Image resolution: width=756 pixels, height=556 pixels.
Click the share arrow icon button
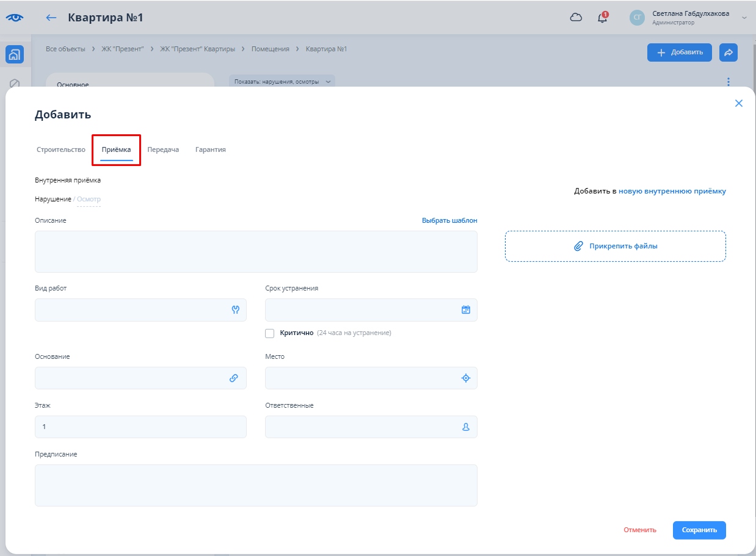pos(729,52)
